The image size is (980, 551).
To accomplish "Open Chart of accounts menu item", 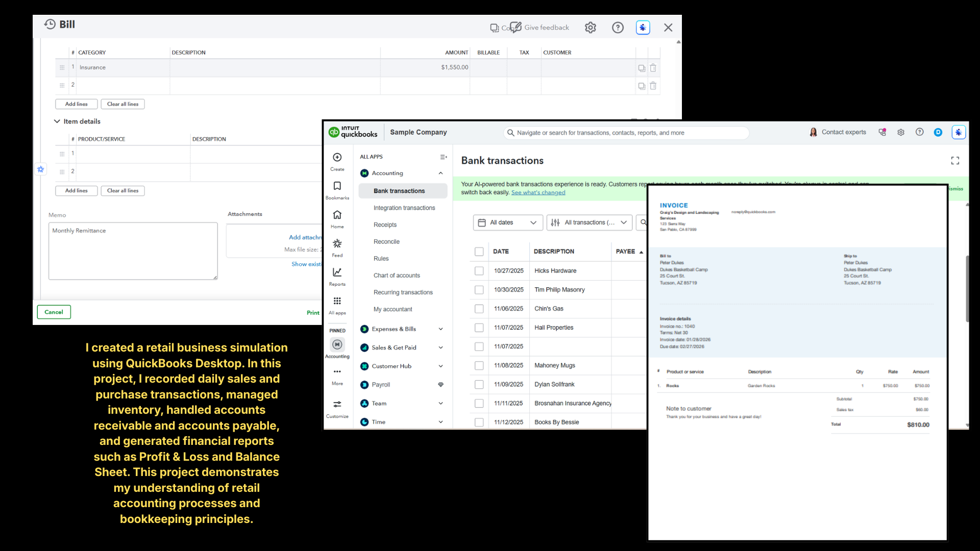I will coord(396,275).
